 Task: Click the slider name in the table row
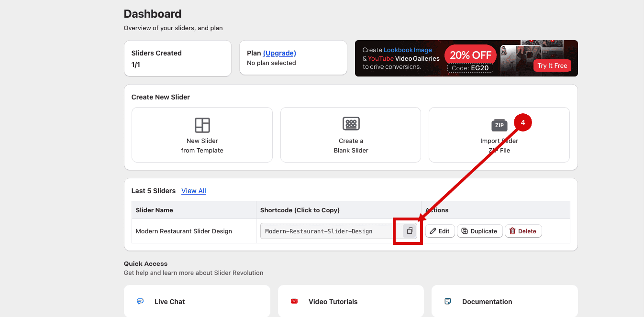tap(184, 231)
